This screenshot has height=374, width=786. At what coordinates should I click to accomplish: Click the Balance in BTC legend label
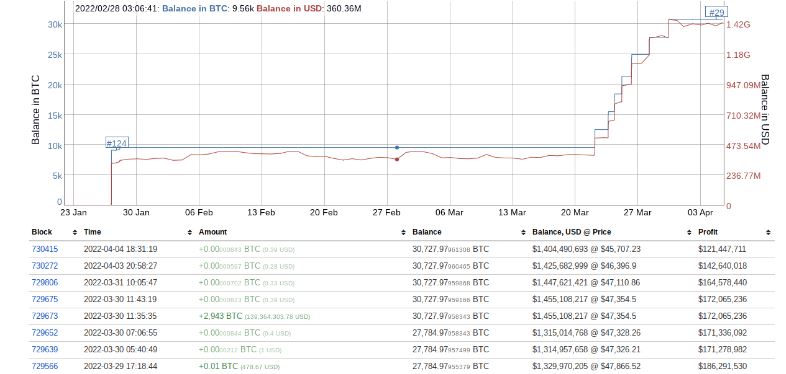pos(196,9)
